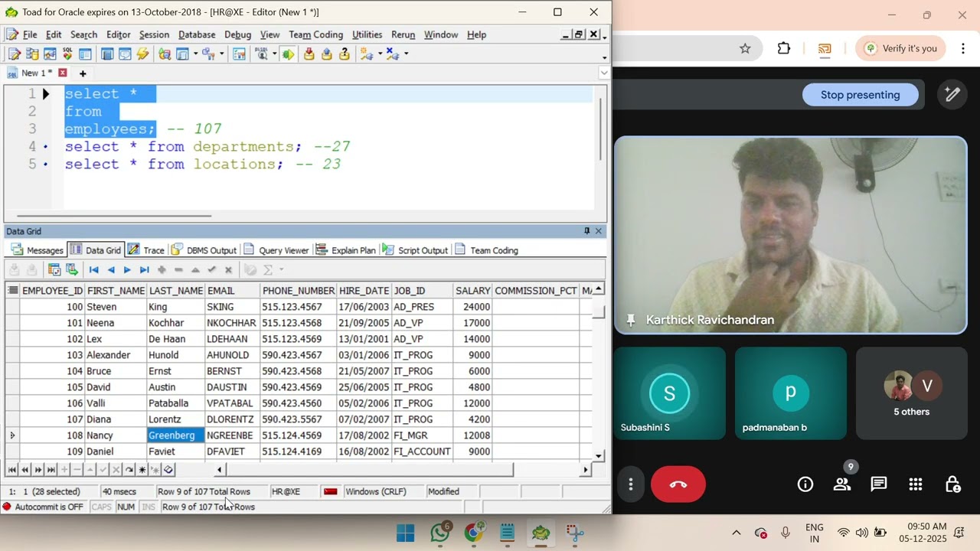Viewport: 980px width, 551px height.
Task: Switch to the DBMS Output tab
Action: pos(204,250)
